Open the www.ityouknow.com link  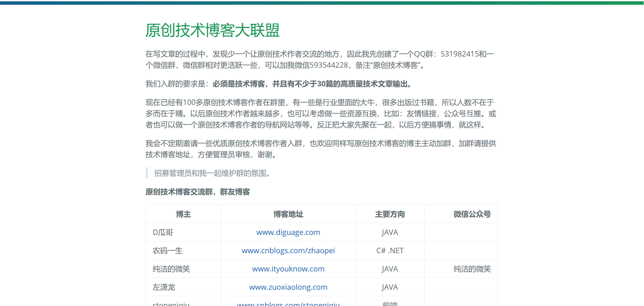(288, 269)
